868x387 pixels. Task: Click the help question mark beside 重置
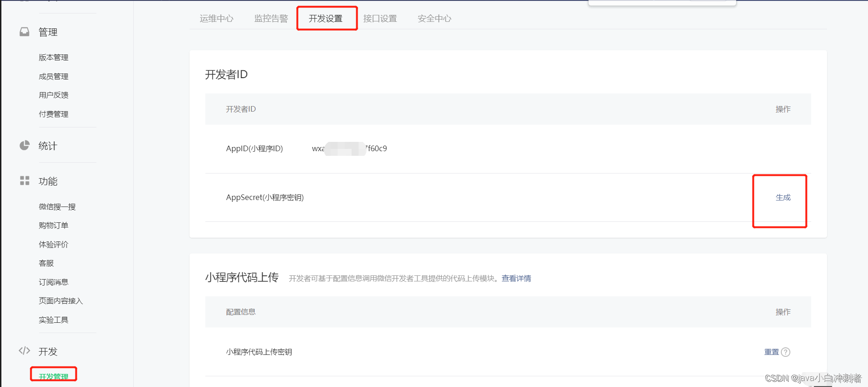tap(786, 352)
